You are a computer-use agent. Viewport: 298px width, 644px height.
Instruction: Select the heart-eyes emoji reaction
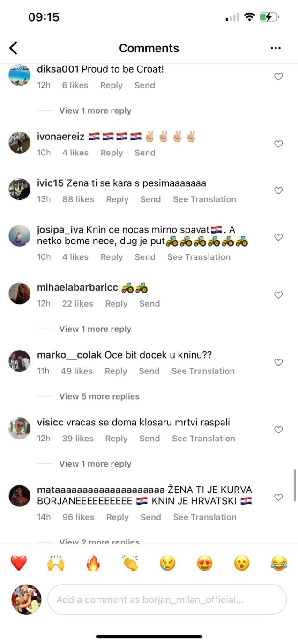204,563
